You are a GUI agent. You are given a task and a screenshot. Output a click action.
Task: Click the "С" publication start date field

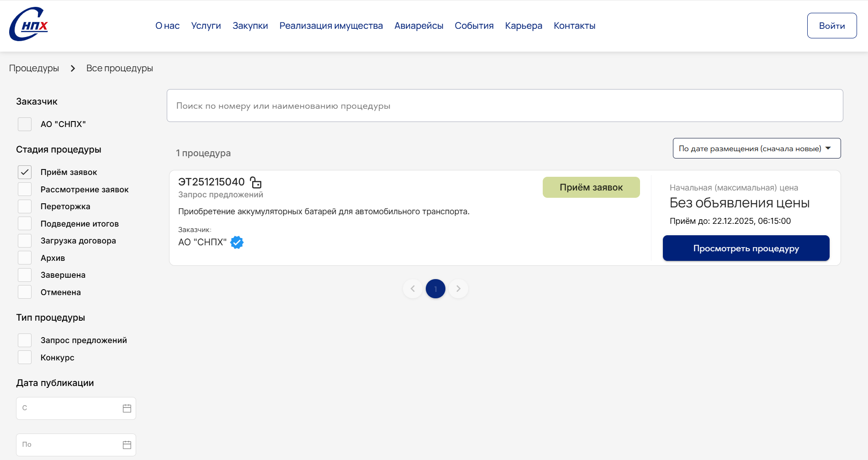pos(76,408)
